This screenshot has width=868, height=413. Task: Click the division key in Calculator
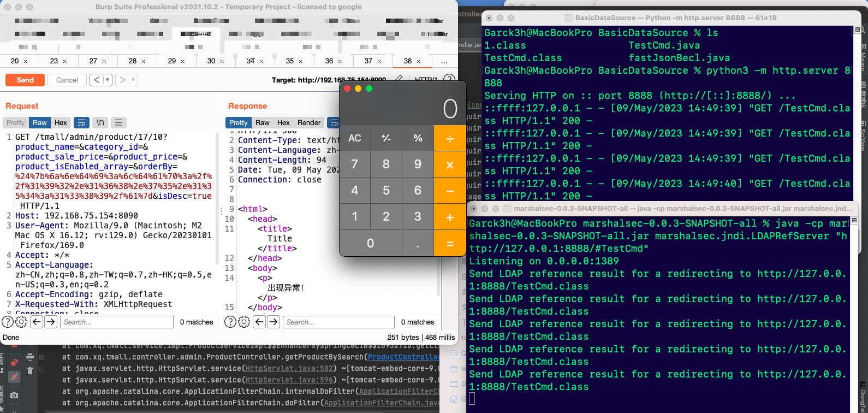coord(450,138)
